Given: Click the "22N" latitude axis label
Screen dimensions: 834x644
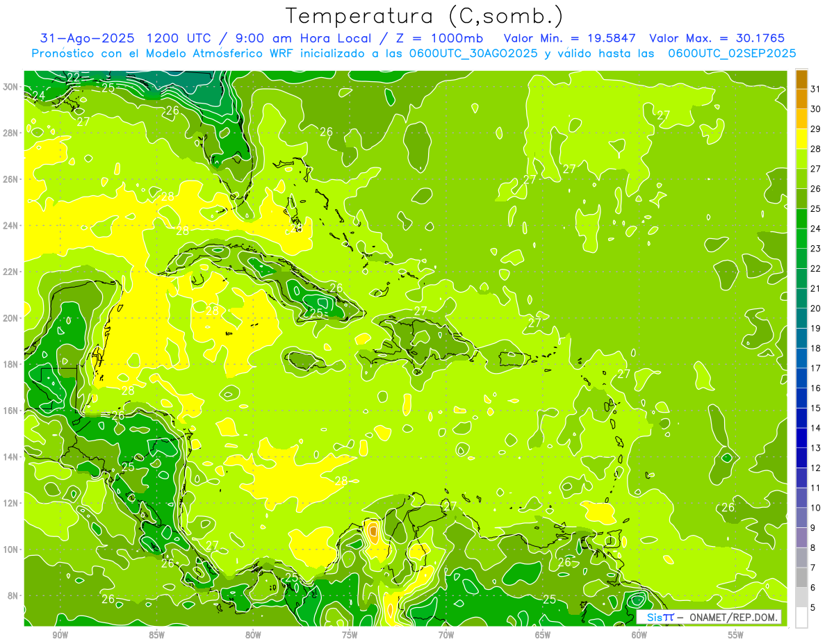Looking at the screenshot, I should (11, 272).
